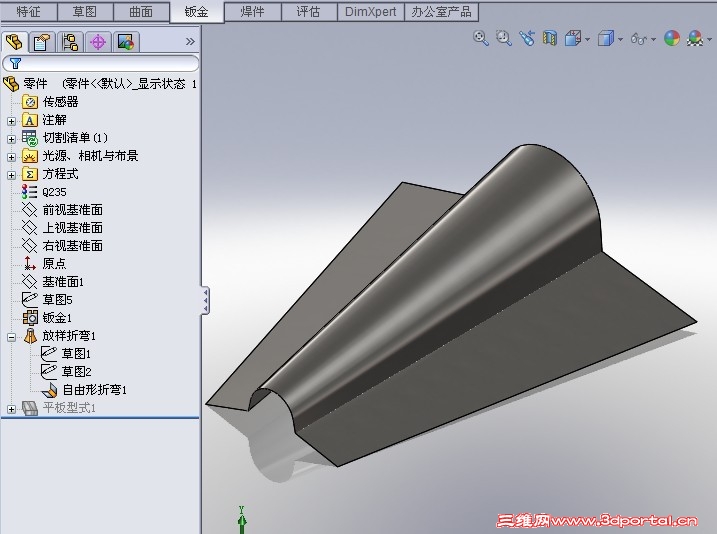Collapse the 放样折弯1 feature node
717x534 pixels.
tap(11, 337)
